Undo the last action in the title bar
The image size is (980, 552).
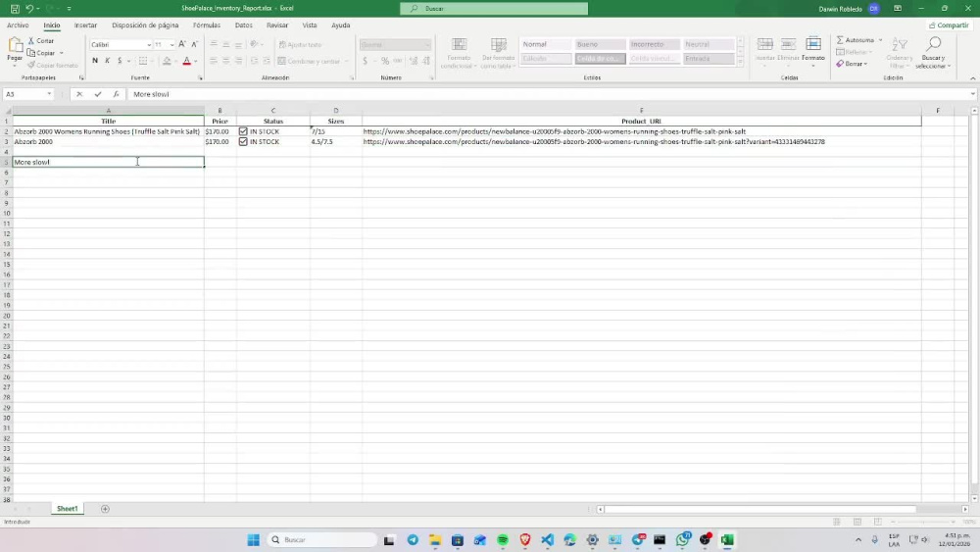28,9
